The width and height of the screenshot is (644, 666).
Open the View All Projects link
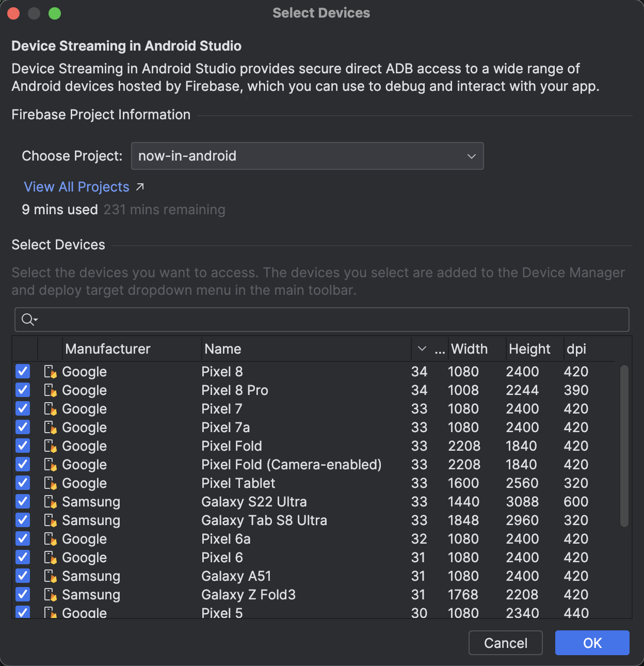click(76, 186)
